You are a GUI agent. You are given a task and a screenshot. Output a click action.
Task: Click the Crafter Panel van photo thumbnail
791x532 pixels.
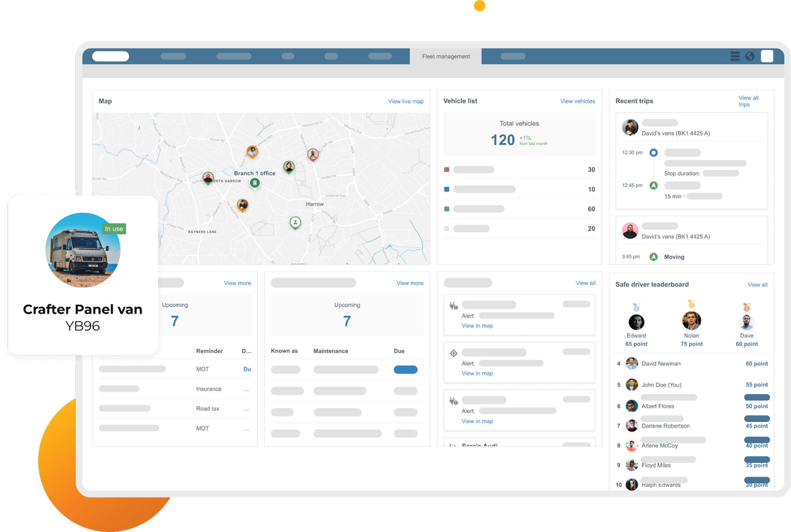point(82,250)
